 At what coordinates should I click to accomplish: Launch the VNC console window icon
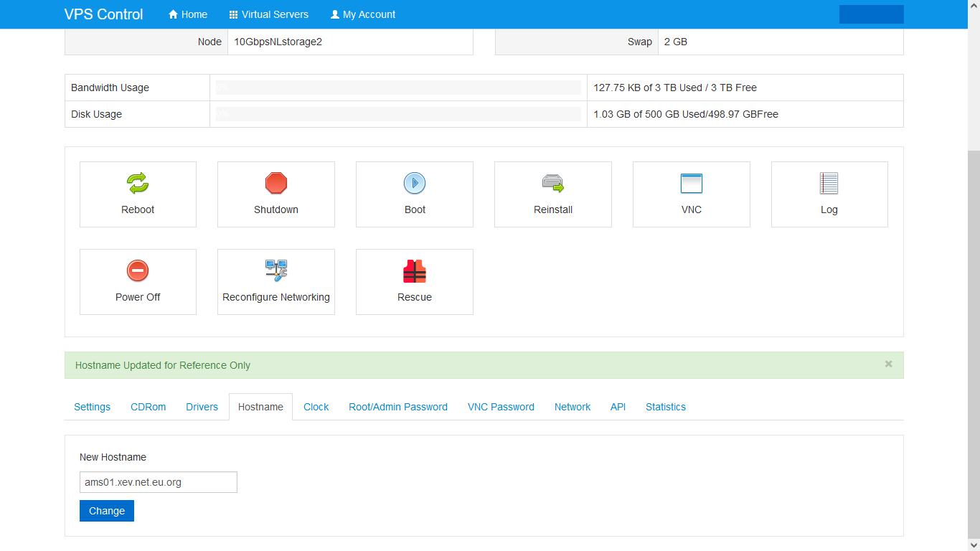pyautogui.click(x=691, y=184)
